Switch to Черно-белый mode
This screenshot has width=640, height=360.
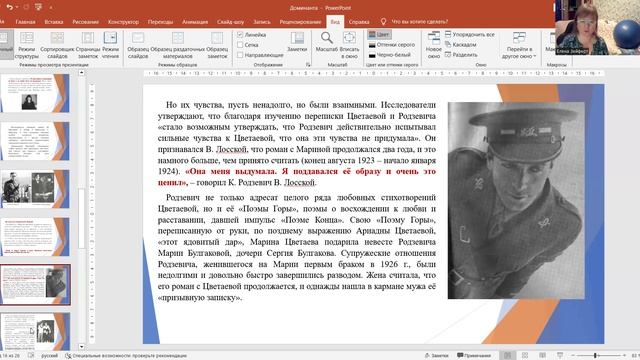click(x=389, y=55)
